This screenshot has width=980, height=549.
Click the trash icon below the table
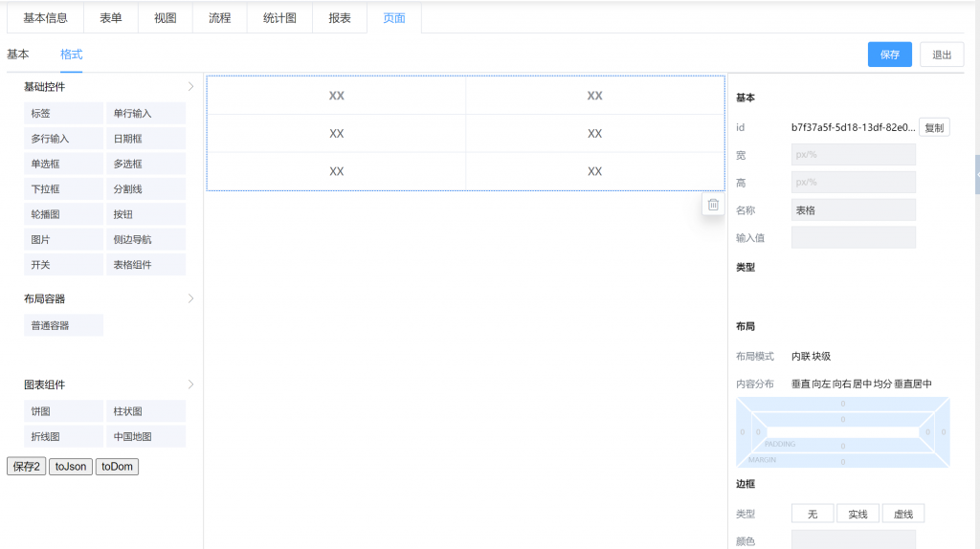pos(713,204)
